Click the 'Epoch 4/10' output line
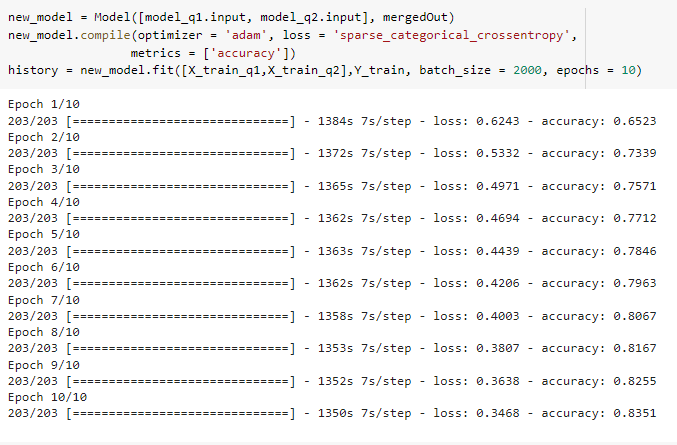This screenshot has height=445, width=677. click(x=44, y=202)
